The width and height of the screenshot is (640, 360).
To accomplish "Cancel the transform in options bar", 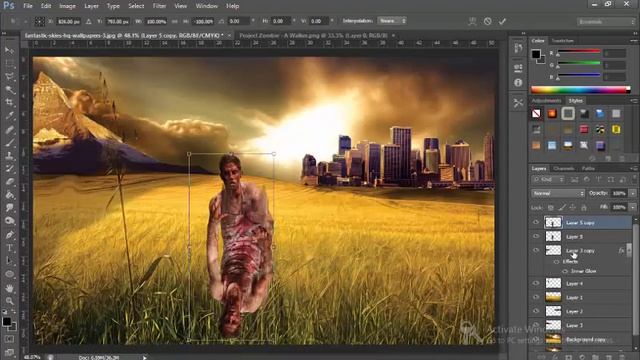I will point(487,21).
